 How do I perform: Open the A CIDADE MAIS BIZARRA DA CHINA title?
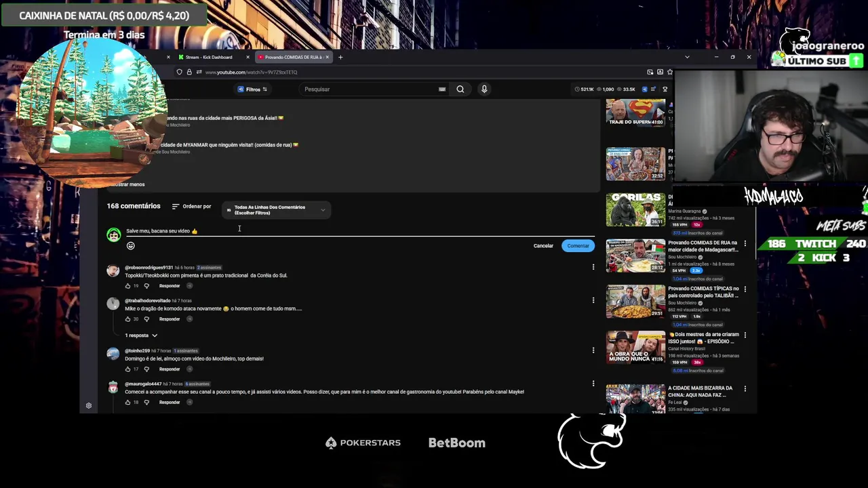(701, 391)
